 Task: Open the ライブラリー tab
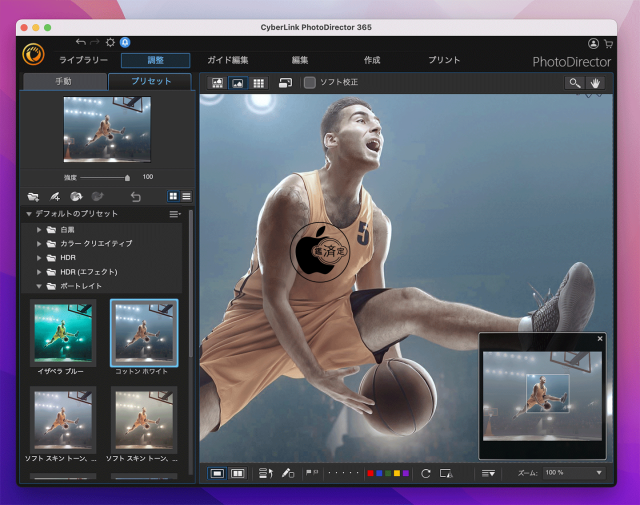click(84, 60)
